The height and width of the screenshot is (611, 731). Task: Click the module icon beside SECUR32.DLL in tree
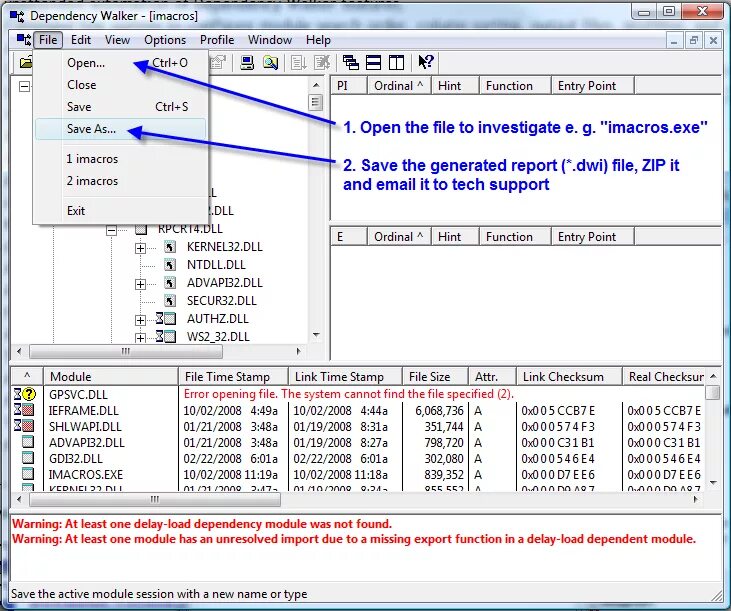click(170, 301)
